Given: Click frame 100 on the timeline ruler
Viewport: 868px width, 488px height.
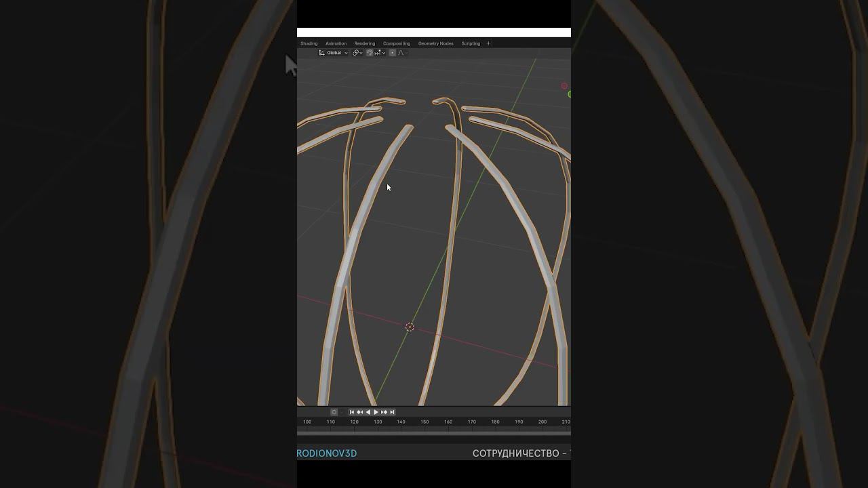Looking at the screenshot, I should [307, 422].
